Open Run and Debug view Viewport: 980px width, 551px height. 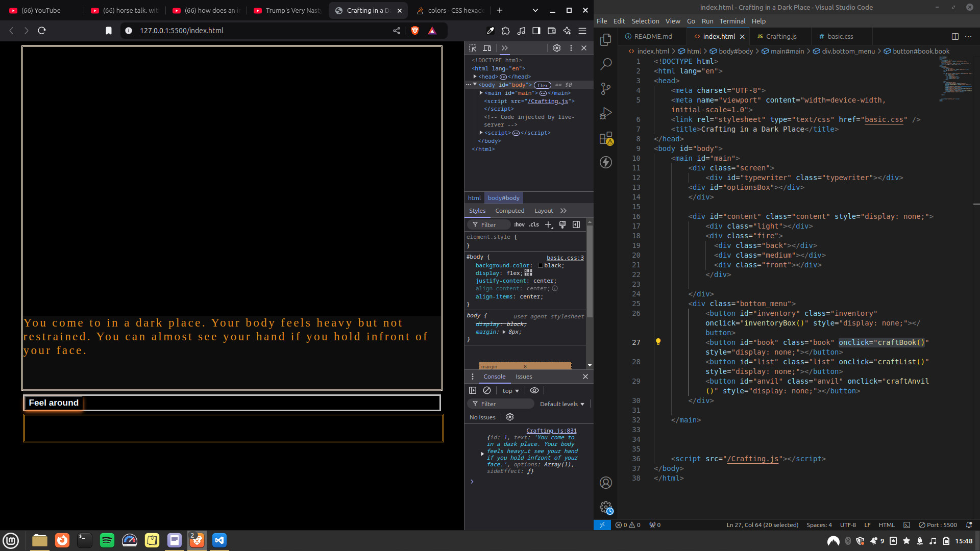606,113
